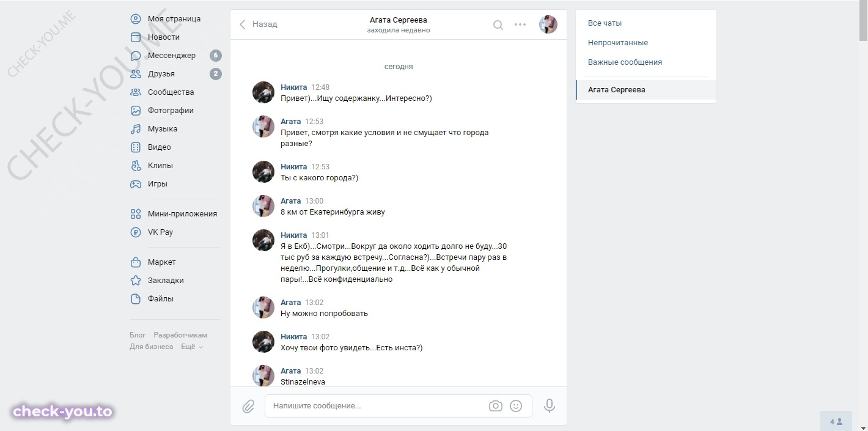
Task: Select the Важные сообщения filter
Action: tap(646, 62)
